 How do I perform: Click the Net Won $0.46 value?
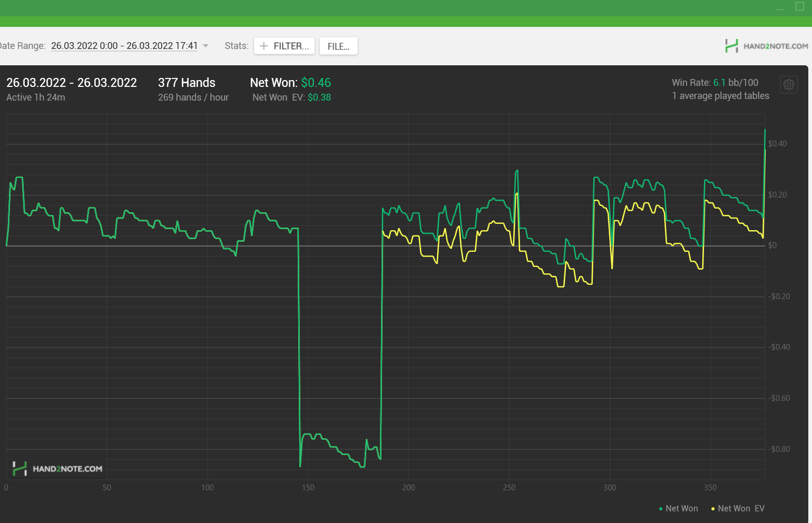tap(316, 83)
